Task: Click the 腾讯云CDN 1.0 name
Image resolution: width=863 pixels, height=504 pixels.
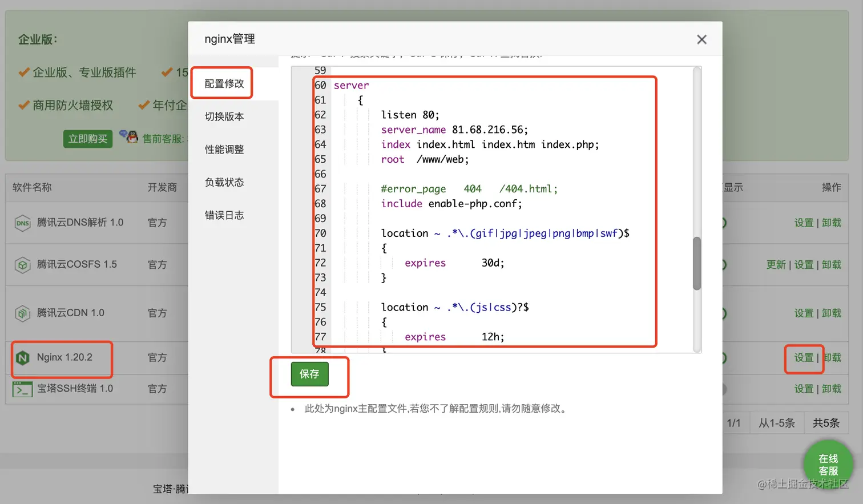Action: click(x=71, y=313)
